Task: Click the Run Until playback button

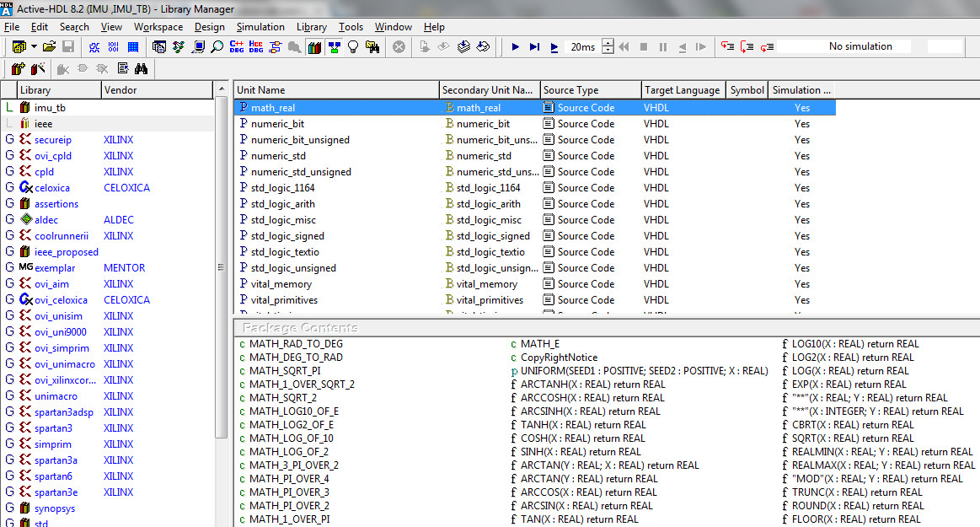Action: point(534,47)
